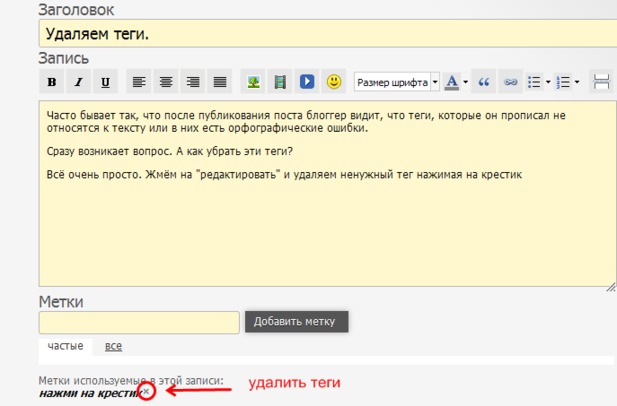Align text to the left
The width and height of the screenshot is (617, 406).
point(139,82)
